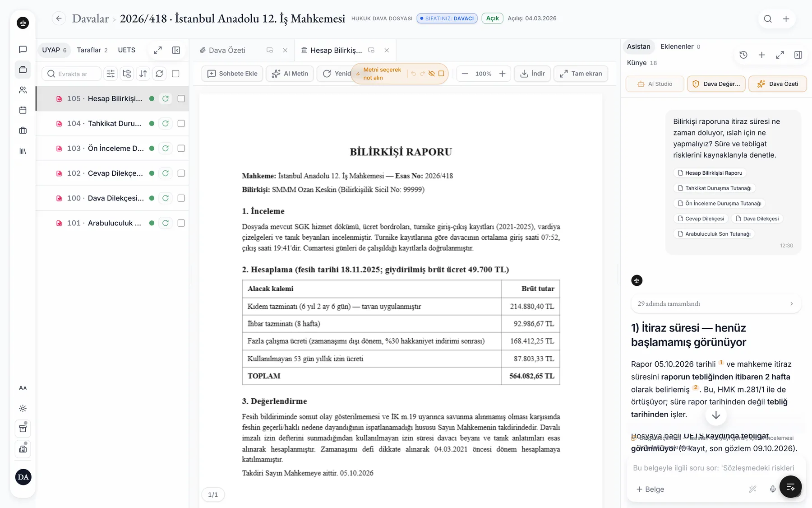Switch to the Dava Özeti document tab
Image resolution: width=812 pixels, height=508 pixels.
click(x=227, y=50)
